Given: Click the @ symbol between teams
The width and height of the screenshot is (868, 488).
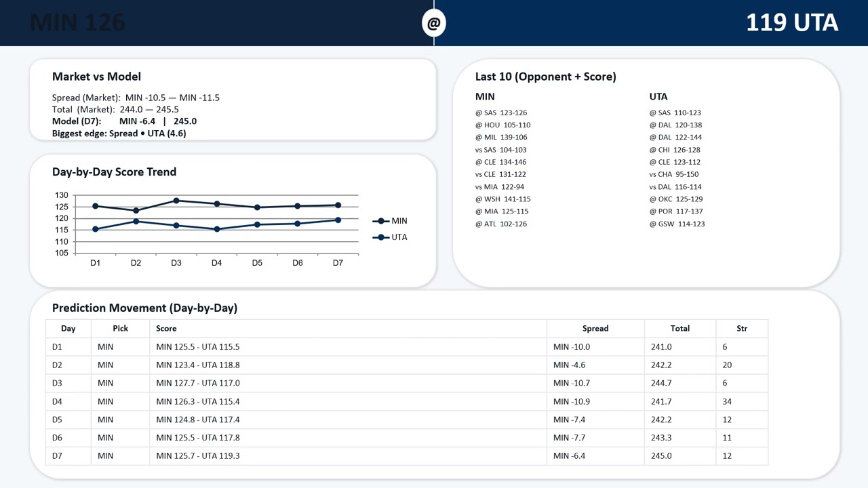Looking at the screenshot, I should (x=434, y=22).
